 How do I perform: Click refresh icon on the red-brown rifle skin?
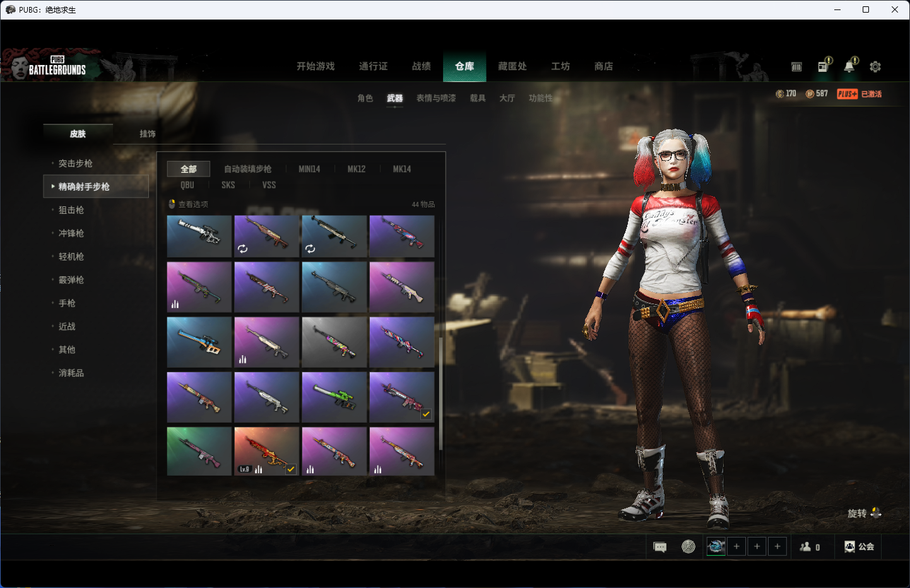(x=242, y=249)
